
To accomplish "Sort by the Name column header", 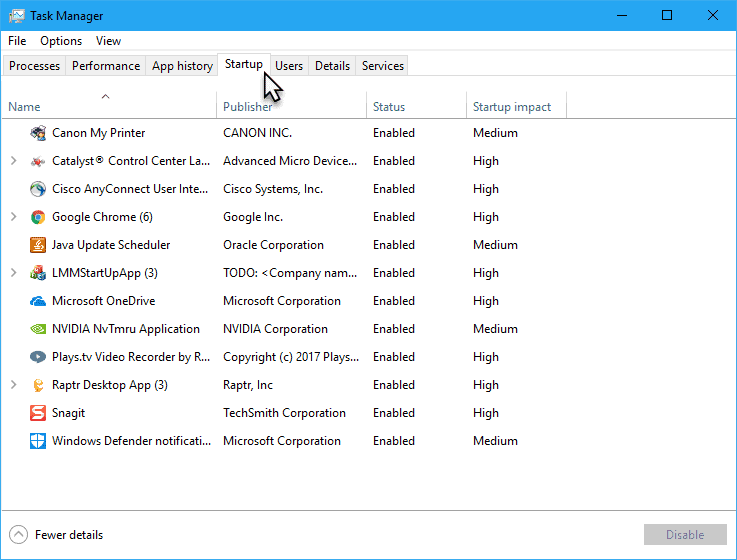I will pos(109,104).
